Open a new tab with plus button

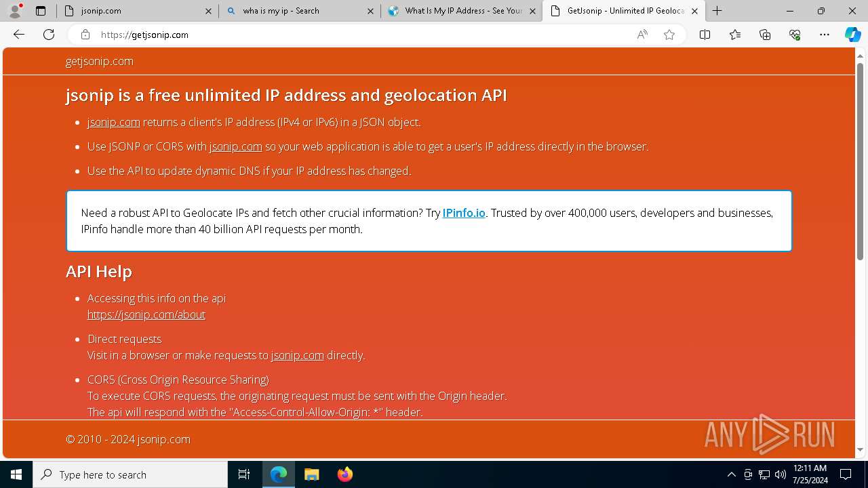tap(717, 11)
